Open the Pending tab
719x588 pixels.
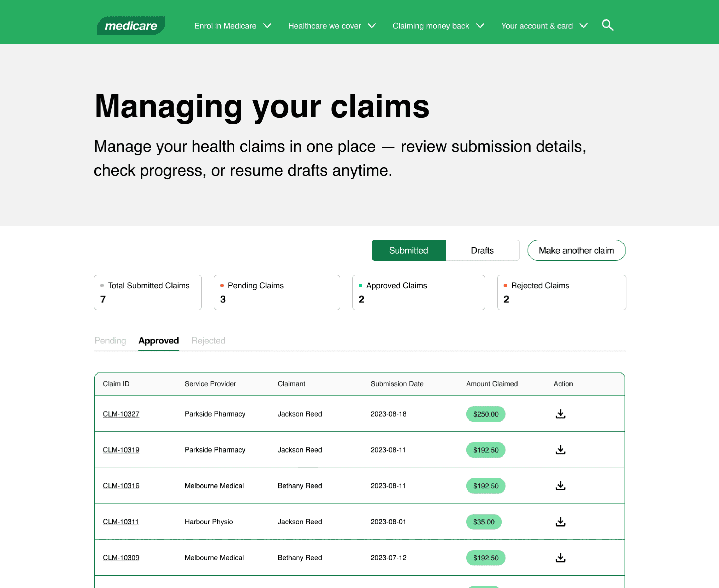click(110, 340)
